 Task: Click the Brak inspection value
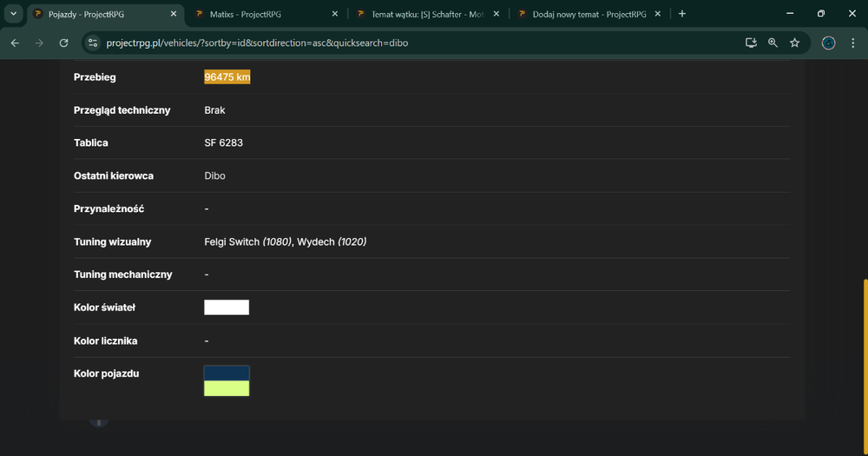coord(214,110)
